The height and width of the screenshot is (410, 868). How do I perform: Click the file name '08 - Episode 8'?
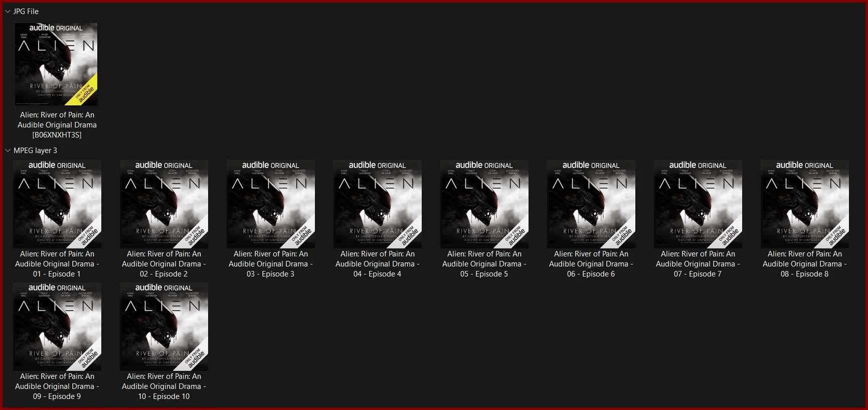(805, 264)
